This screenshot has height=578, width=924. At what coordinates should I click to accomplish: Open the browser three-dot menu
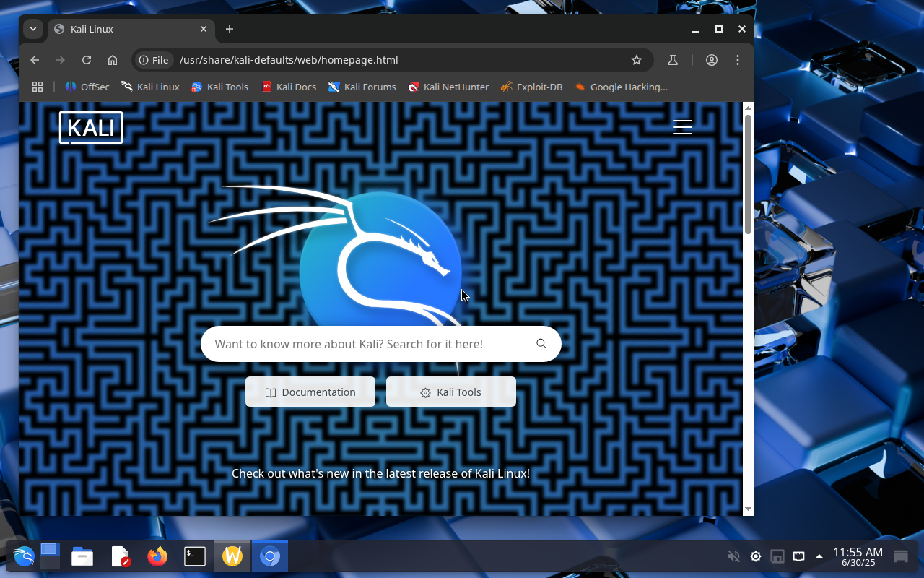738,60
